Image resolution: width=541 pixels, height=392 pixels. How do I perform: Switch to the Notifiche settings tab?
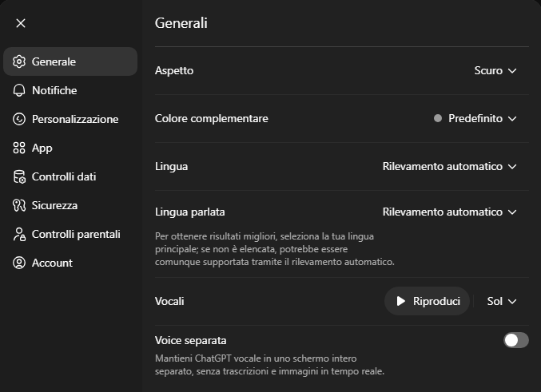pyautogui.click(x=54, y=90)
